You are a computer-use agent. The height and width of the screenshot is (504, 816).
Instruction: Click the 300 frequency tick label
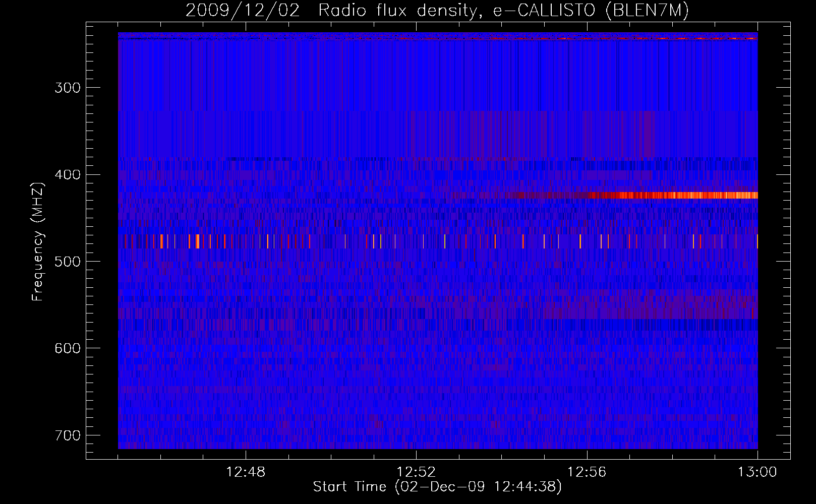[68, 88]
